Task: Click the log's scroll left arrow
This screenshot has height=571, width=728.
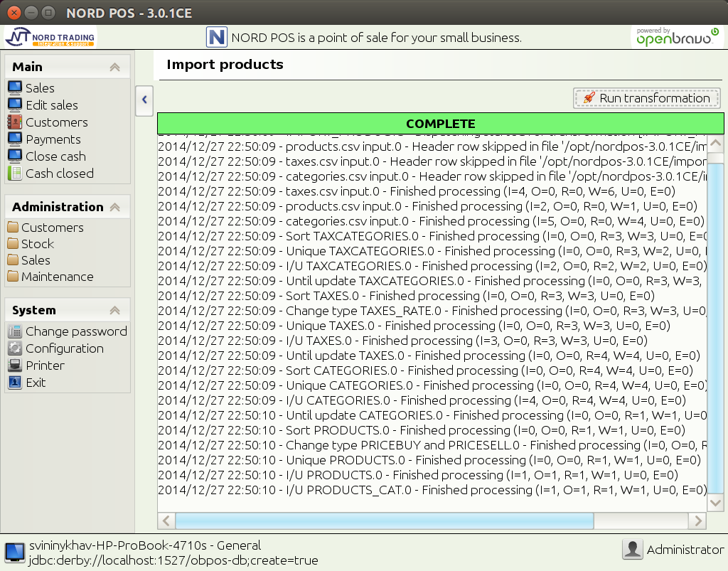Action: pos(166,521)
